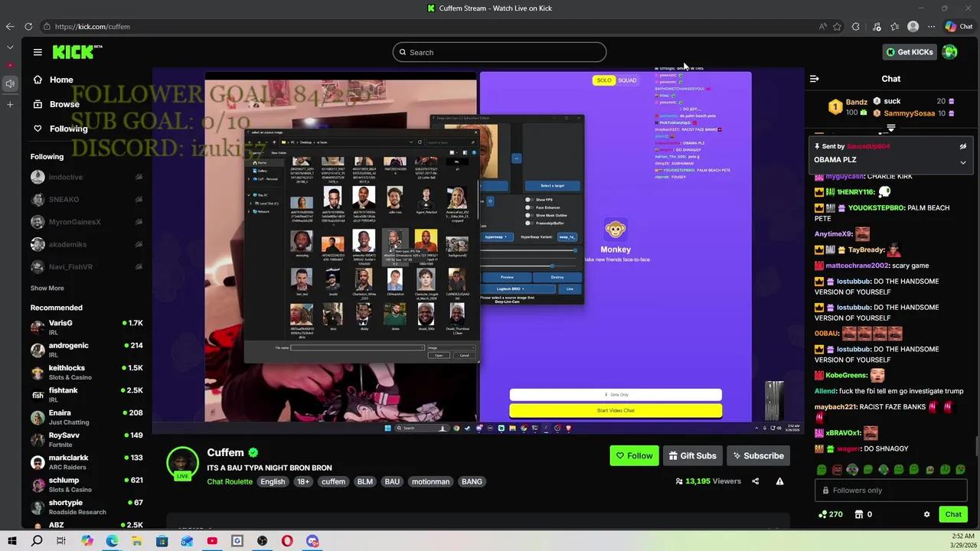
Task: Report the stream using warning icon
Action: coord(779,481)
